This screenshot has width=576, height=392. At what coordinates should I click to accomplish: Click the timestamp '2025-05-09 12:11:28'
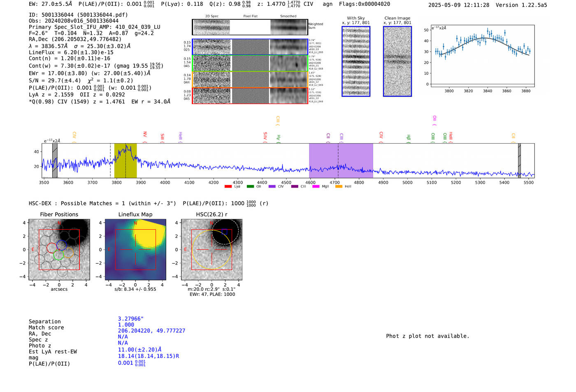pyautogui.click(x=459, y=5)
